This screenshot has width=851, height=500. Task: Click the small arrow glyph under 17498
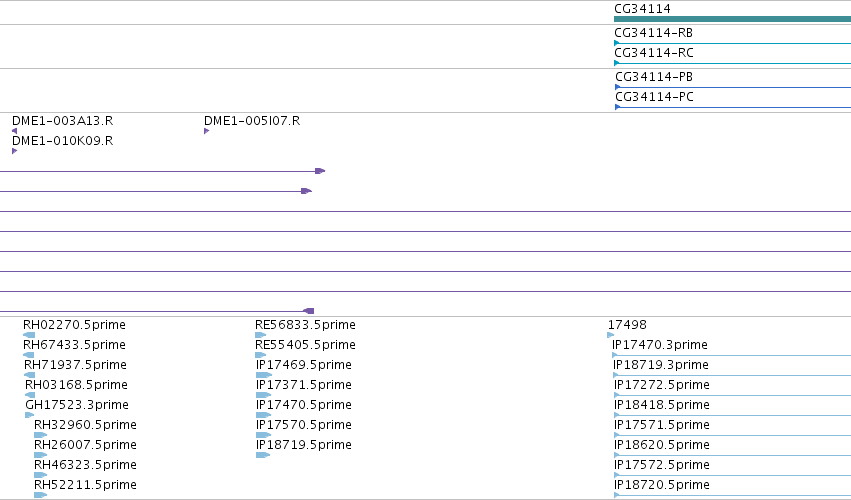[611, 335]
